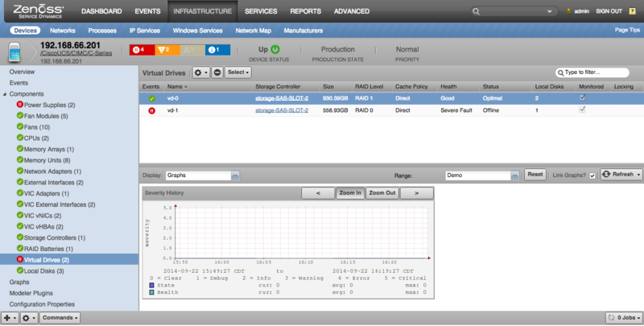
Task: Click the /CiscoUCS/CIMC/C-Series device class link
Action: [x=76, y=53]
